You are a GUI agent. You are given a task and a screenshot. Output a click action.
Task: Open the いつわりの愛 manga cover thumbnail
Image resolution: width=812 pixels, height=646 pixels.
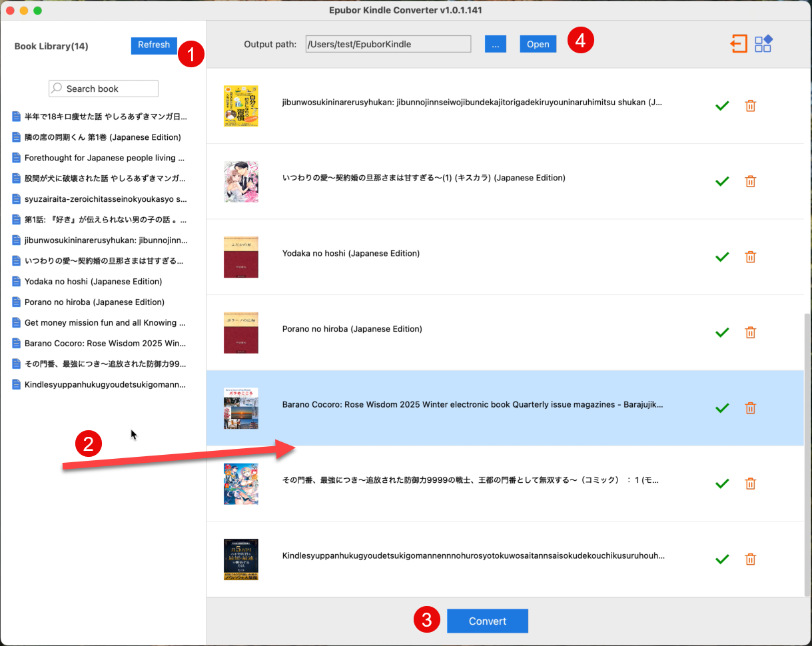(x=241, y=181)
